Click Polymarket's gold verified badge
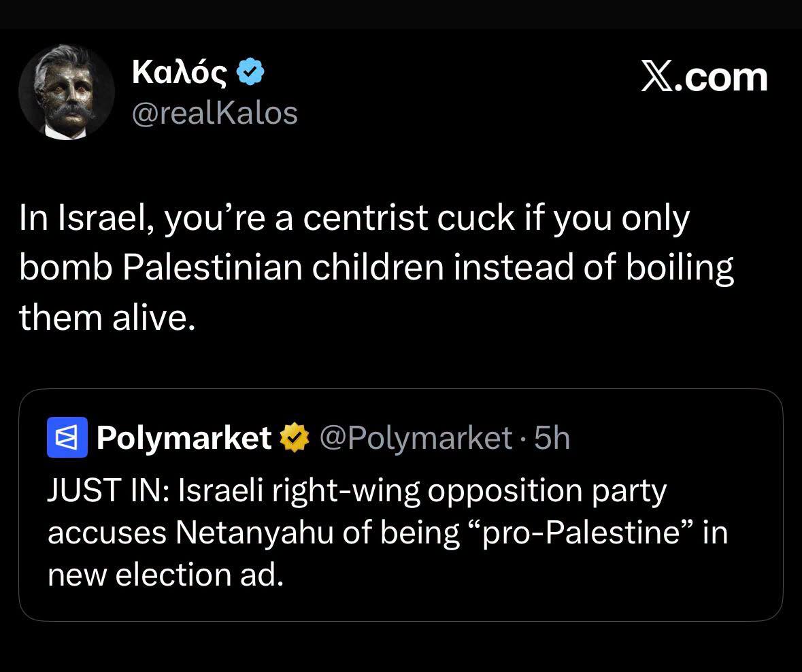802x672 pixels. coord(294,438)
